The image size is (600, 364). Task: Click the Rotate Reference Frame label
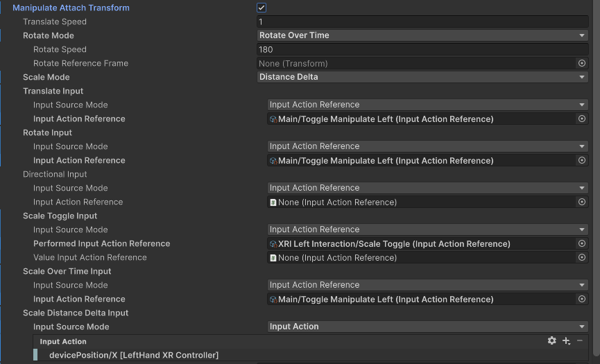coord(80,64)
